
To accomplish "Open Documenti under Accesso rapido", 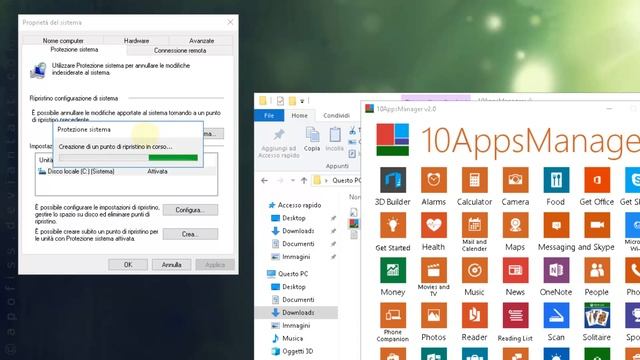I will [x=293, y=244].
